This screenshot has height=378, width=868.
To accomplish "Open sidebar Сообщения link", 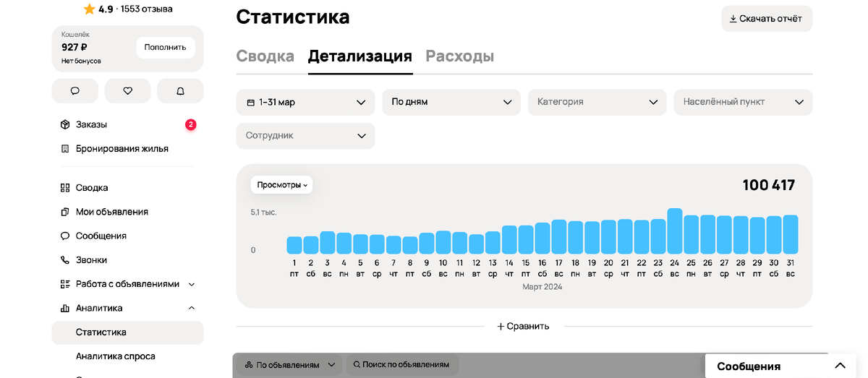I will (x=101, y=236).
